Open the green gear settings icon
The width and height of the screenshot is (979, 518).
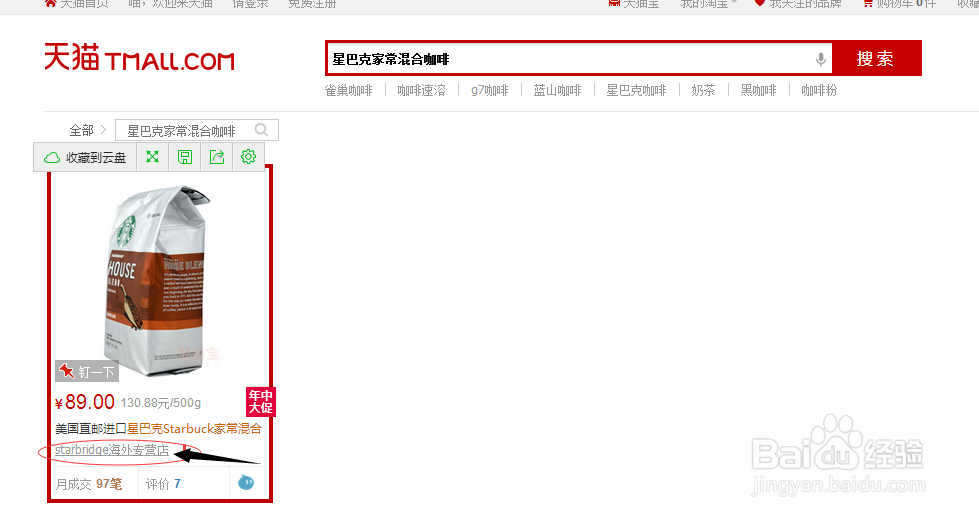click(248, 157)
